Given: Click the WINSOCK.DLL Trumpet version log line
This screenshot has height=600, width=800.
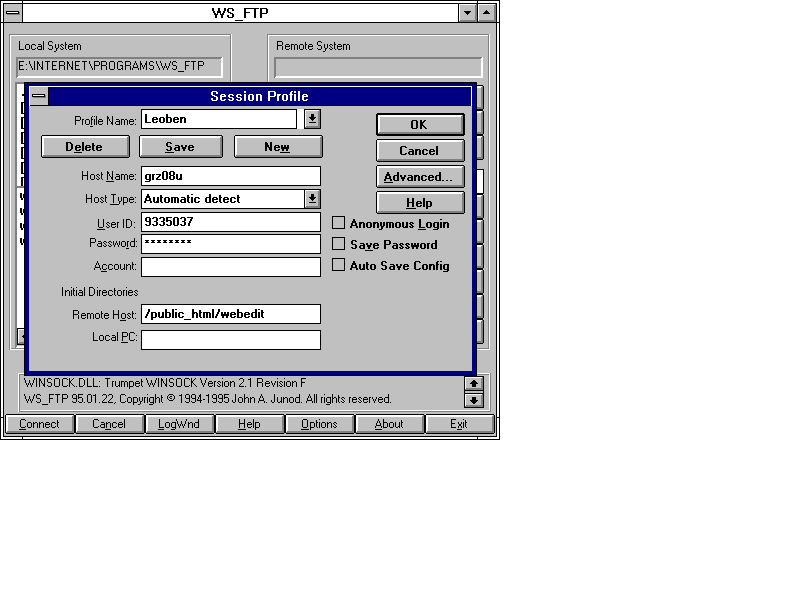Looking at the screenshot, I should (x=165, y=383).
